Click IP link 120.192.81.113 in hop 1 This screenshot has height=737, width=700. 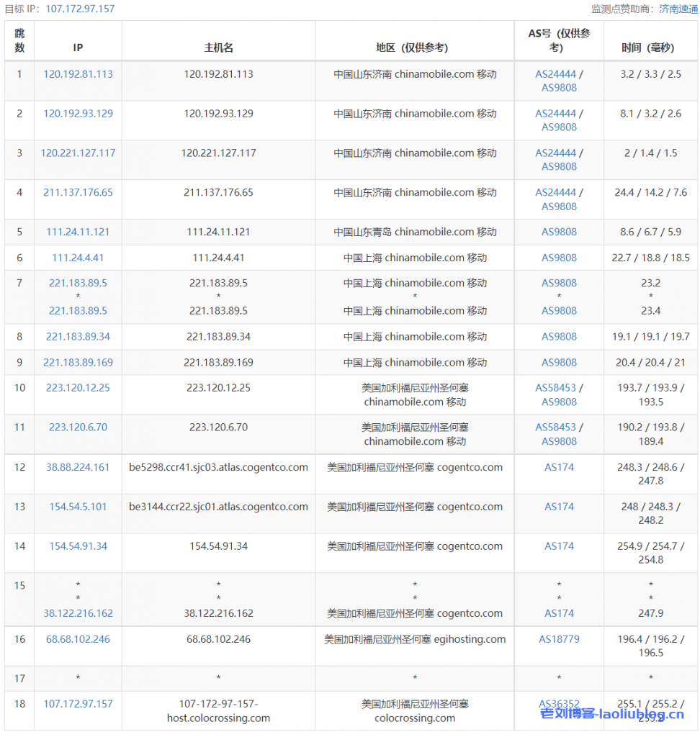click(77, 73)
